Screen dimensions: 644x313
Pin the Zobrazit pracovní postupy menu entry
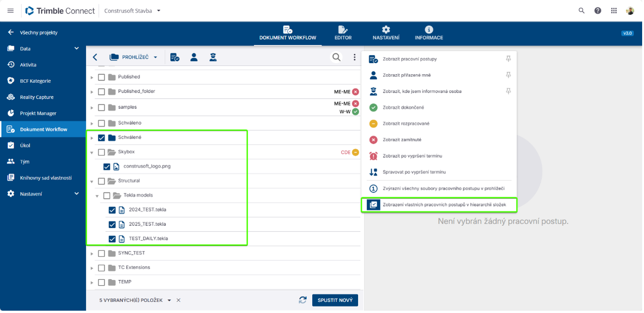pos(508,59)
